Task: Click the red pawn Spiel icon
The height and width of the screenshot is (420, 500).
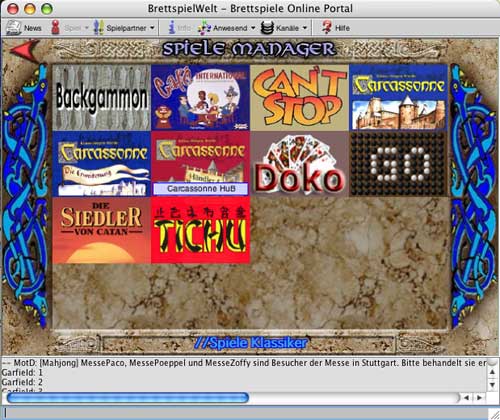Action: (x=55, y=28)
